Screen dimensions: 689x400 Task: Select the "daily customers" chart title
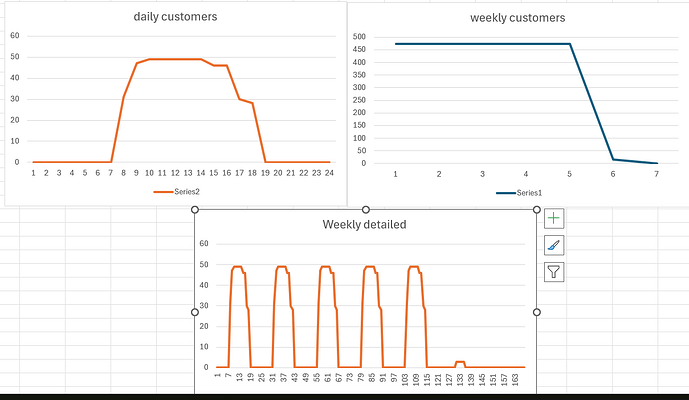pos(176,17)
